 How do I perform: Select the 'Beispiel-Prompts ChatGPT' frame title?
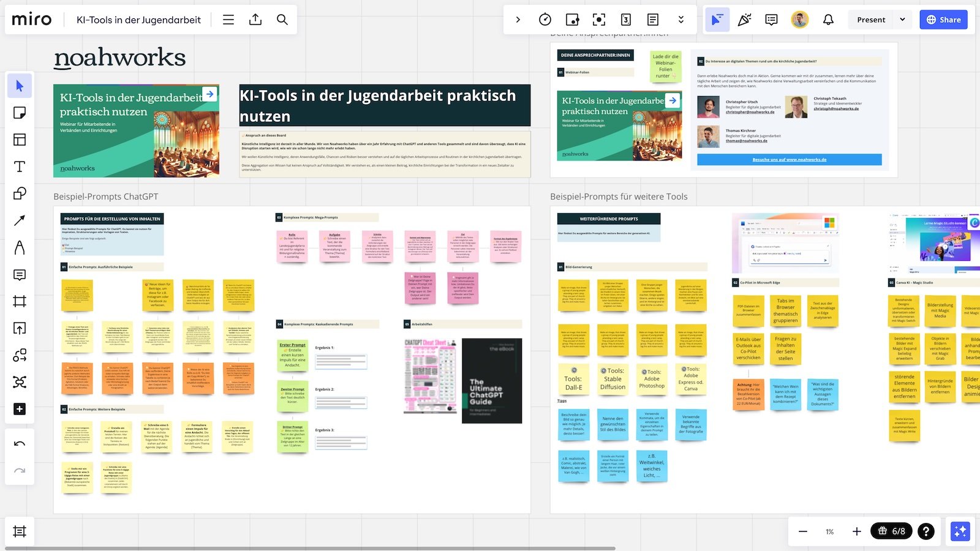point(106,197)
